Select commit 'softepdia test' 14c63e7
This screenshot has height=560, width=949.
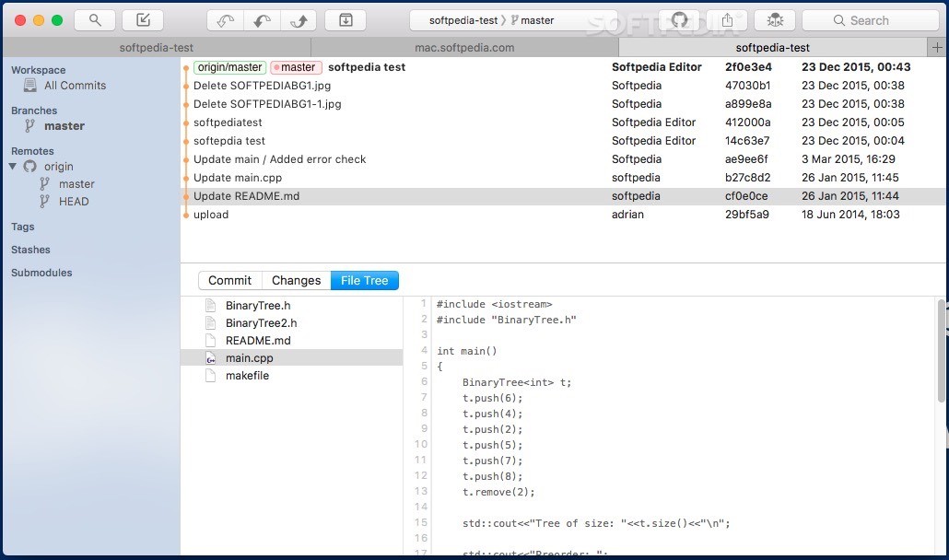point(564,141)
